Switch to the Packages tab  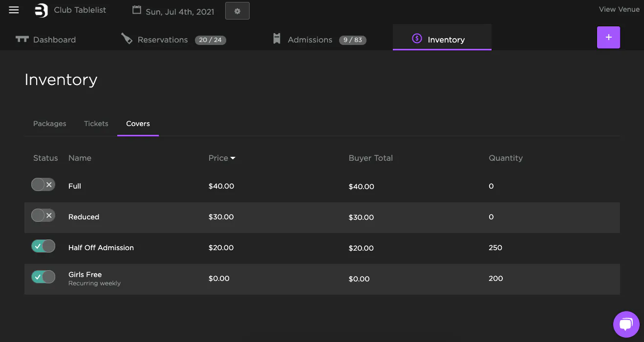click(x=50, y=124)
